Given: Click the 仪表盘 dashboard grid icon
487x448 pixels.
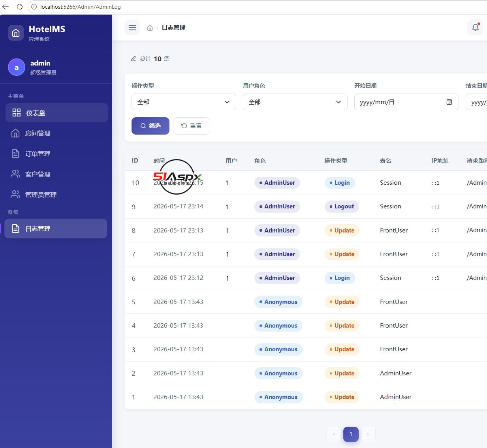Looking at the screenshot, I should point(17,112).
